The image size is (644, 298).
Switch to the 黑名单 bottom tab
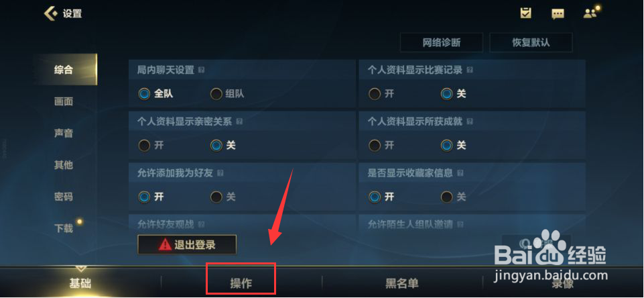[401, 283]
